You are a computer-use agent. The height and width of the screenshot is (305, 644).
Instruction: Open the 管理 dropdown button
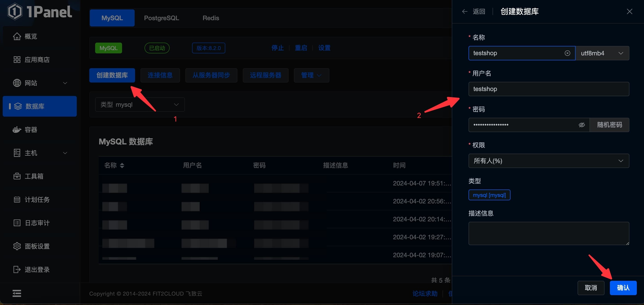tap(311, 75)
